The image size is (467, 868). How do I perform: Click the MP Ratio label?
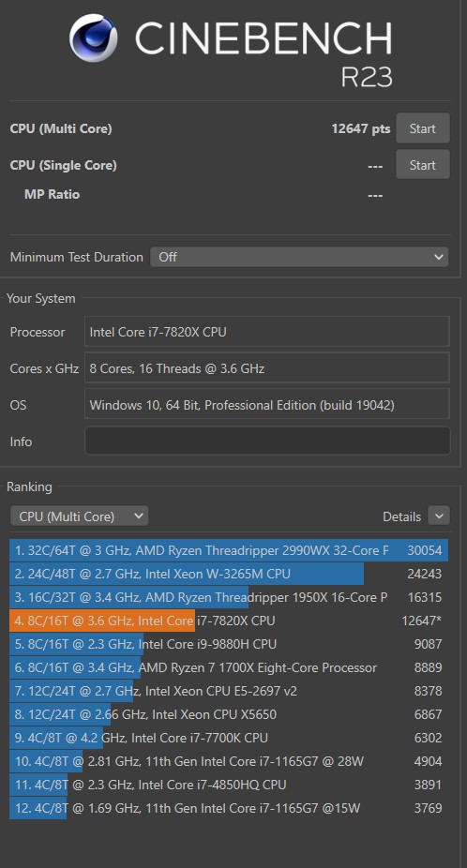point(53,194)
